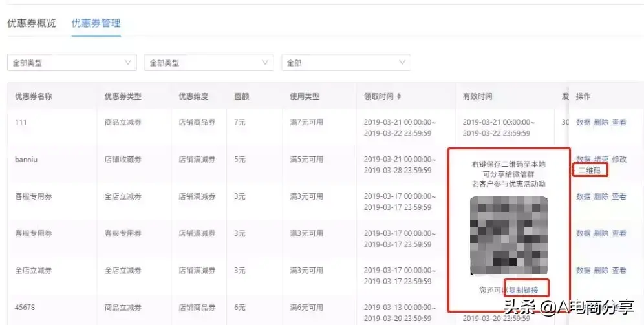
Task: Click 结束 for the banniu coupon
Action: [601, 159]
